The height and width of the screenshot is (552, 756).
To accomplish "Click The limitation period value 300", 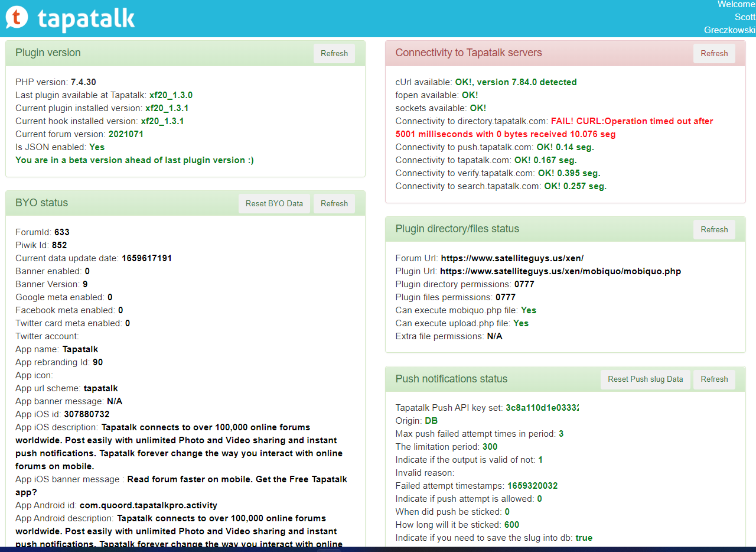I will (x=490, y=447).
